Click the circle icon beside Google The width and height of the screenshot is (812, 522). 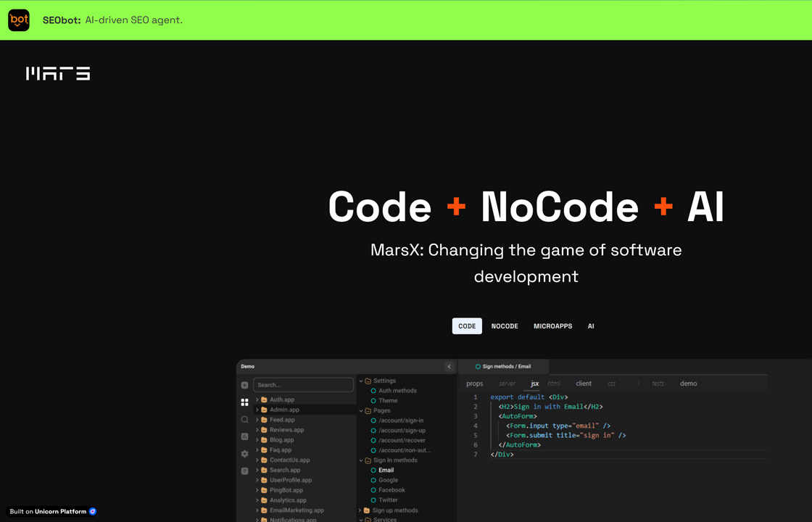[373, 481]
